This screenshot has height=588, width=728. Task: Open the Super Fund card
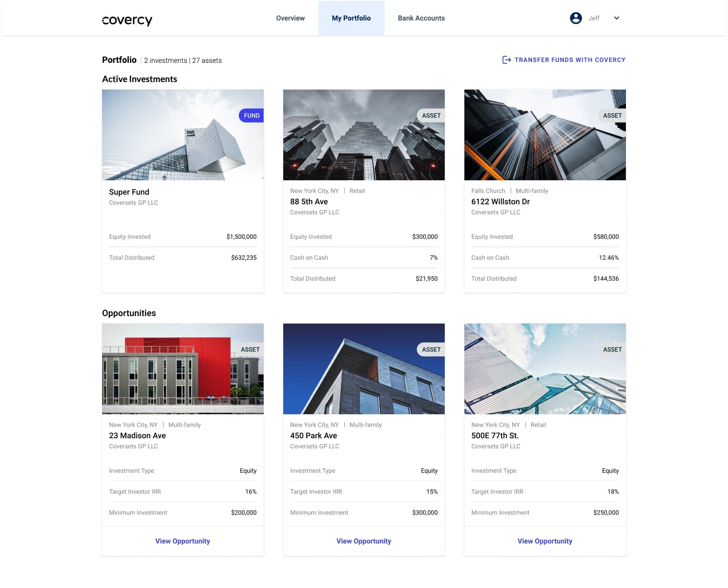[x=182, y=192]
